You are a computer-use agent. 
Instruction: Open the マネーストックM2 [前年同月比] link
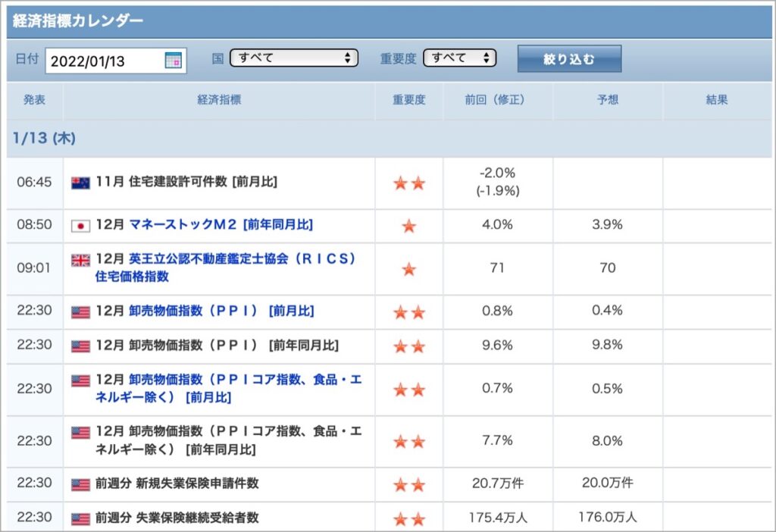(221, 224)
